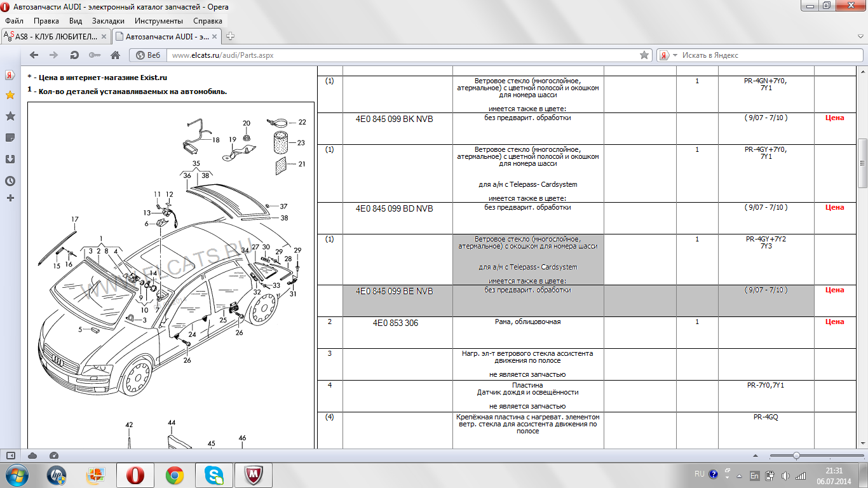Open the Notes panel in sidebar
The image size is (868, 488).
tap(10, 137)
